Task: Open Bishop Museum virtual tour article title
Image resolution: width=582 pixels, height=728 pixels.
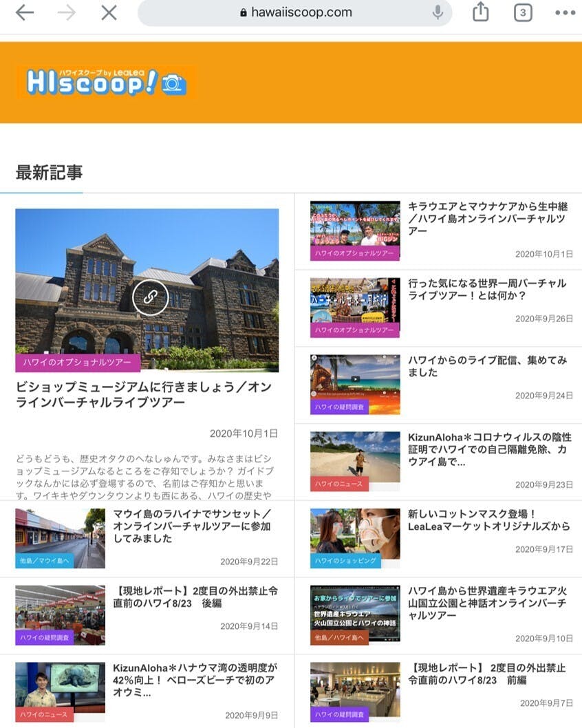Action: (143, 394)
